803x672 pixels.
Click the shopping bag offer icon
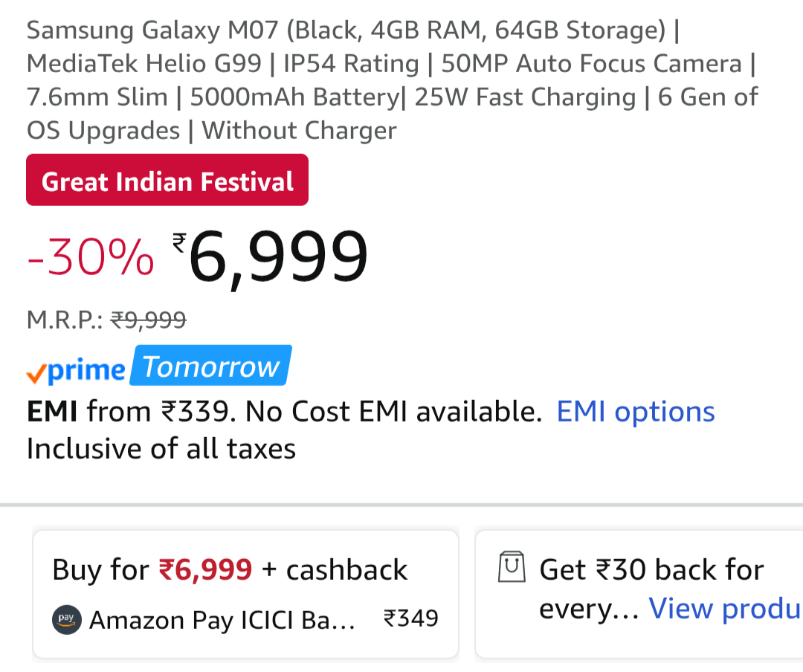(x=511, y=569)
